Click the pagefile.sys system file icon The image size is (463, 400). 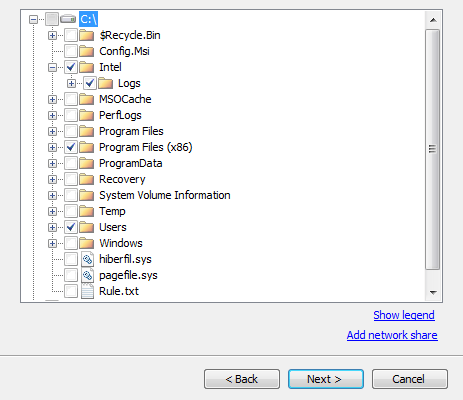coord(87,275)
